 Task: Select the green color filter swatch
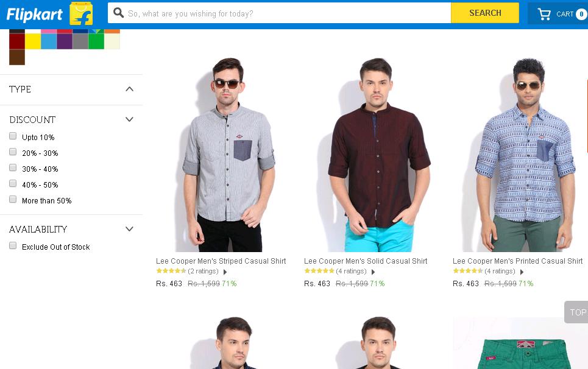coord(96,41)
